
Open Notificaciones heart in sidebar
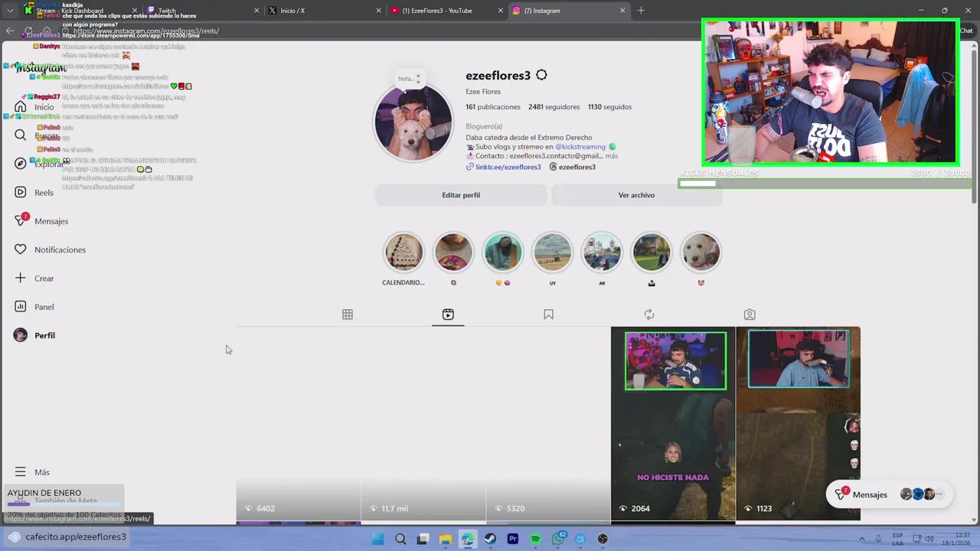[x=50, y=249]
